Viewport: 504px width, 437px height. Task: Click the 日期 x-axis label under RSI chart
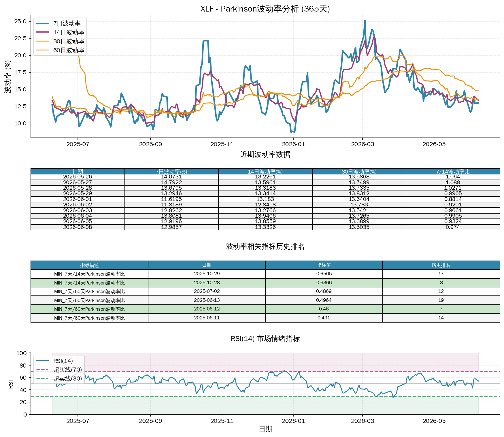point(265,430)
